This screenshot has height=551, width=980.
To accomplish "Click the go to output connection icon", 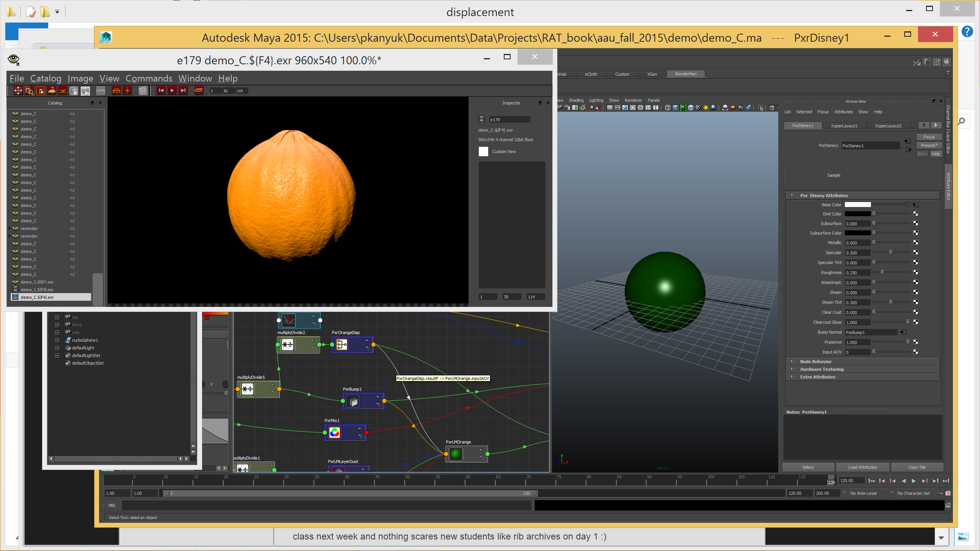I will (x=909, y=150).
